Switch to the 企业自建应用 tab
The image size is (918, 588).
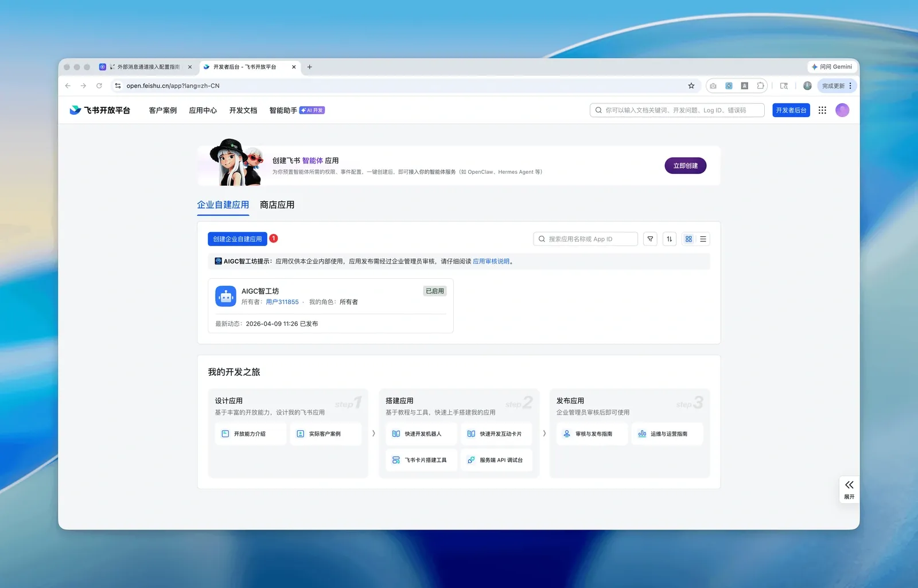pos(223,205)
